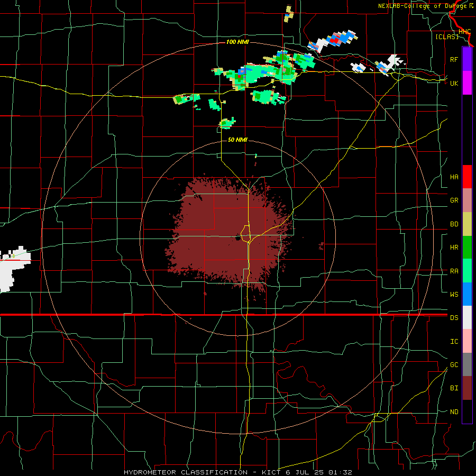Select the HR legend label
476x476 pixels.
pos(454,248)
